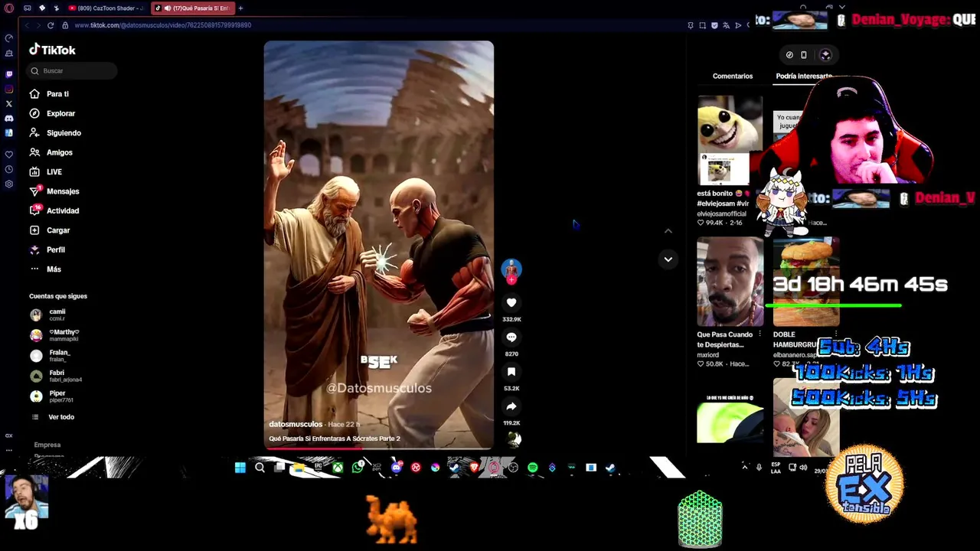Image resolution: width=980 pixels, height=551 pixels.
Task: Open Opera sidebar settings gear
Action: pyautogui.click(x=9, y=184)
